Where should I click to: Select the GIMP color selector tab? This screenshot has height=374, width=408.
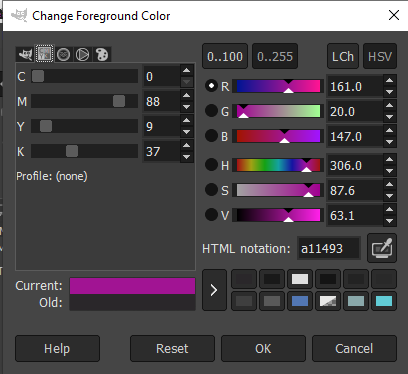[25, 54]
